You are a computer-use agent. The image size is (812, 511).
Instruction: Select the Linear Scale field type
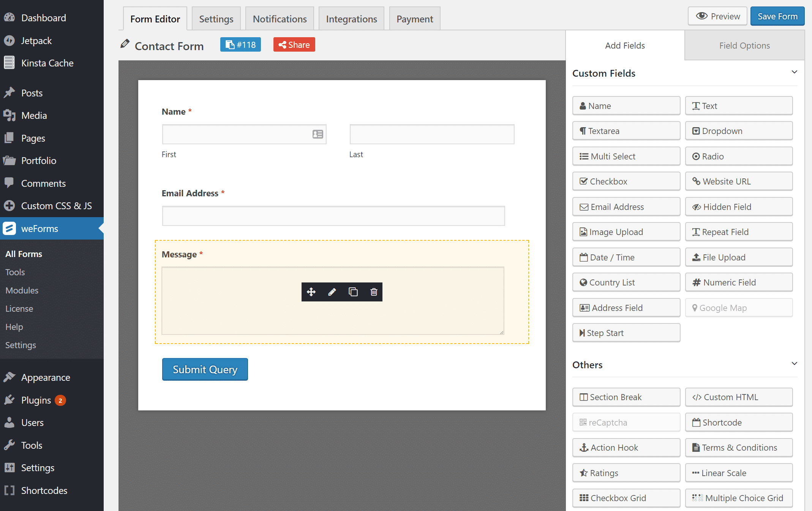point(738,473)
